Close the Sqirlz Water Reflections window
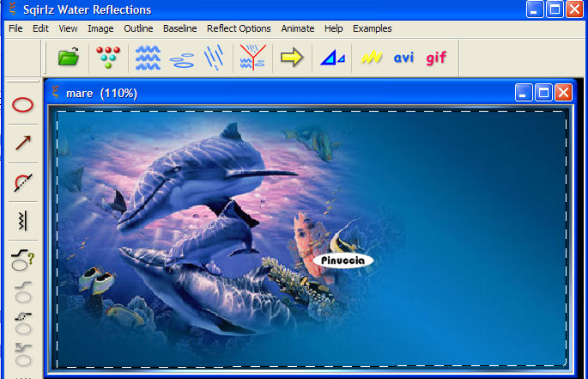Image resolution: width=588 pixels, height=379 pixels. click(x=574, y=9)
